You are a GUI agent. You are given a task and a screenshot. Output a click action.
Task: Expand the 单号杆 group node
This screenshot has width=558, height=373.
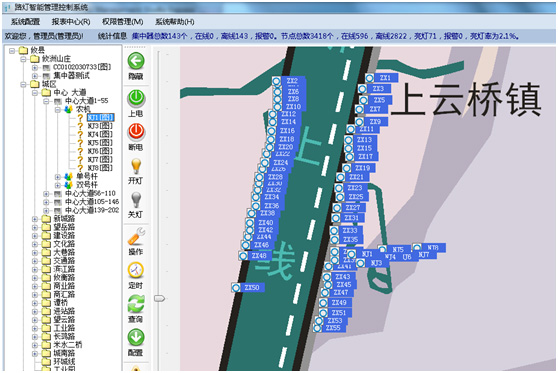(x=58, y=177)
